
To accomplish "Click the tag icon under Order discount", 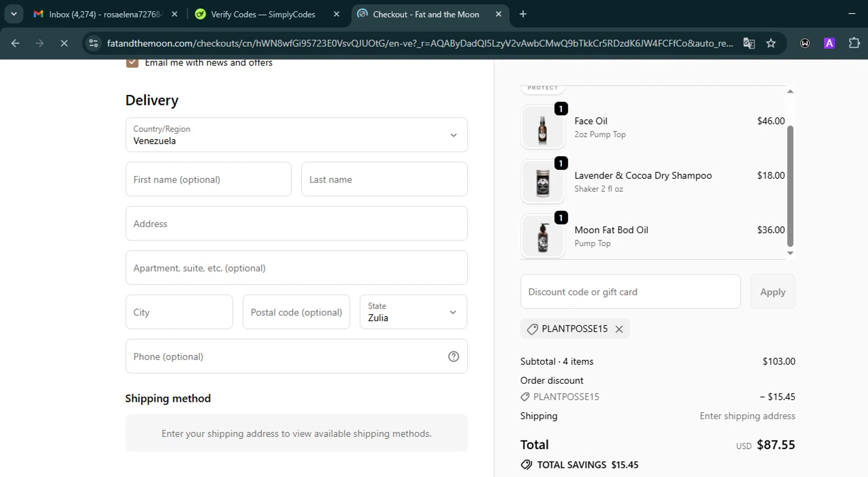I will point(525,397).
